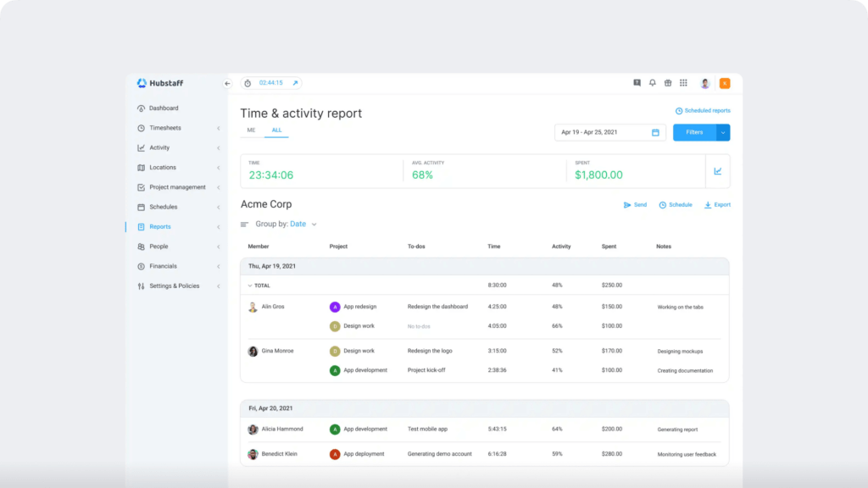Open the Scheduled reports link
The width and height of the screenshot is (868, 488).
pyautogui.click(x=704, y=110)
